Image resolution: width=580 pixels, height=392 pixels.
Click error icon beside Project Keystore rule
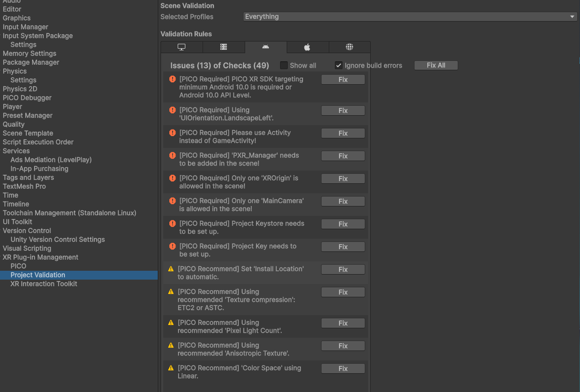click(172, 224)
